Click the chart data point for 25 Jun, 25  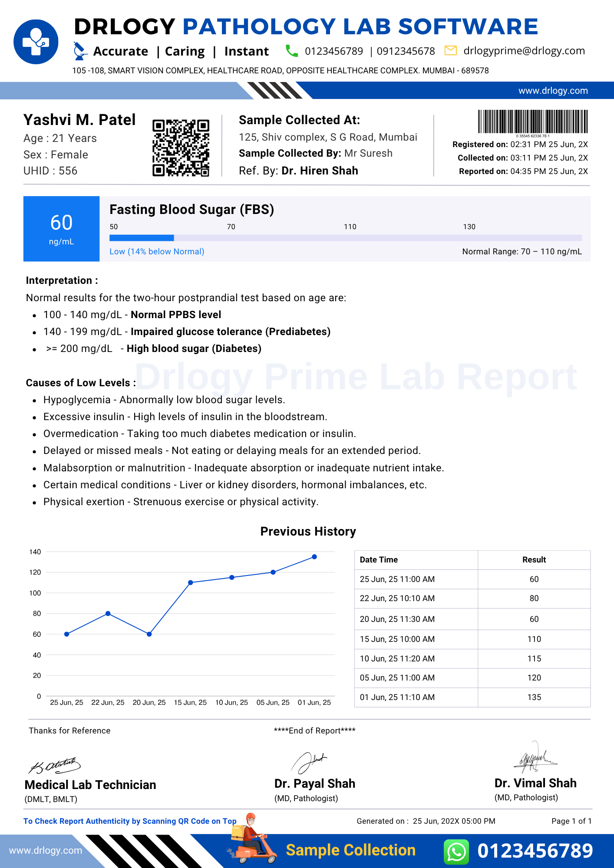pyautogui.click(x=66, y=634)
